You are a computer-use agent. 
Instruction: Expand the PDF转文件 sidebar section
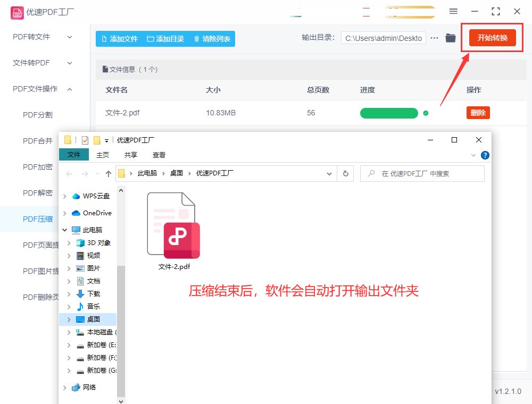[70, 37]
